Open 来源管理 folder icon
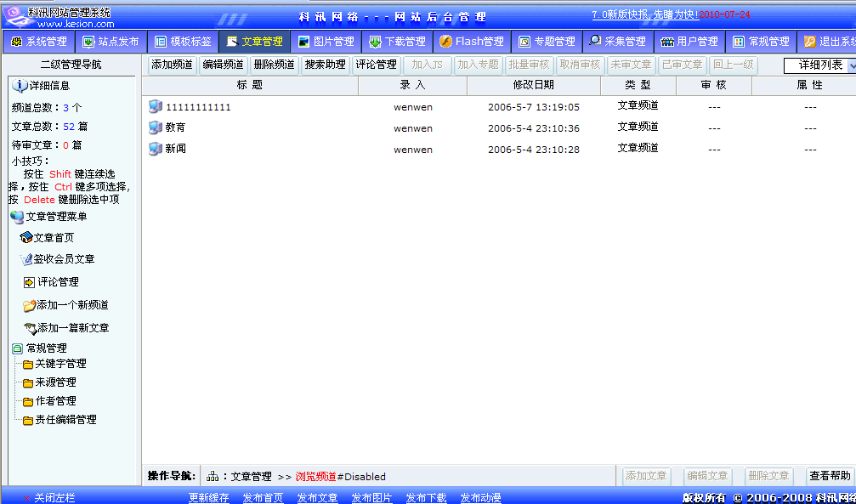Viewport: 856px width, 504px height. coord(27,382)
